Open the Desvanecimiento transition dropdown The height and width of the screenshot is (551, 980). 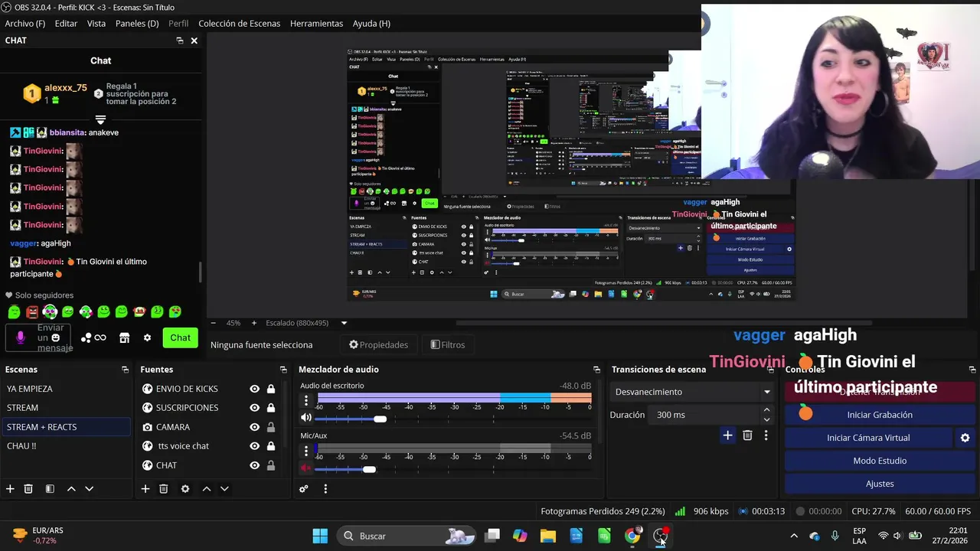pyautogui.click(x=692, y=392)
